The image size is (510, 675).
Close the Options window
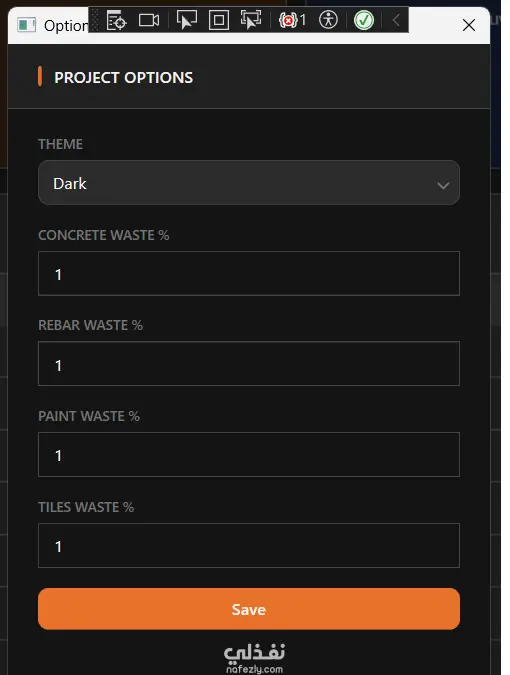(469, 25)
